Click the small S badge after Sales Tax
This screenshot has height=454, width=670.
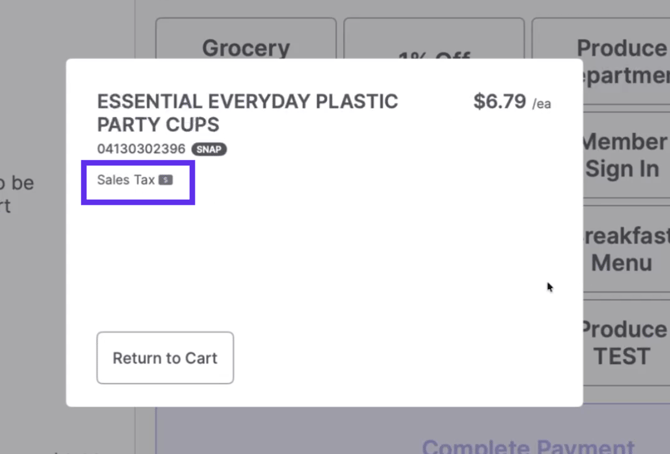pos(166,180)
